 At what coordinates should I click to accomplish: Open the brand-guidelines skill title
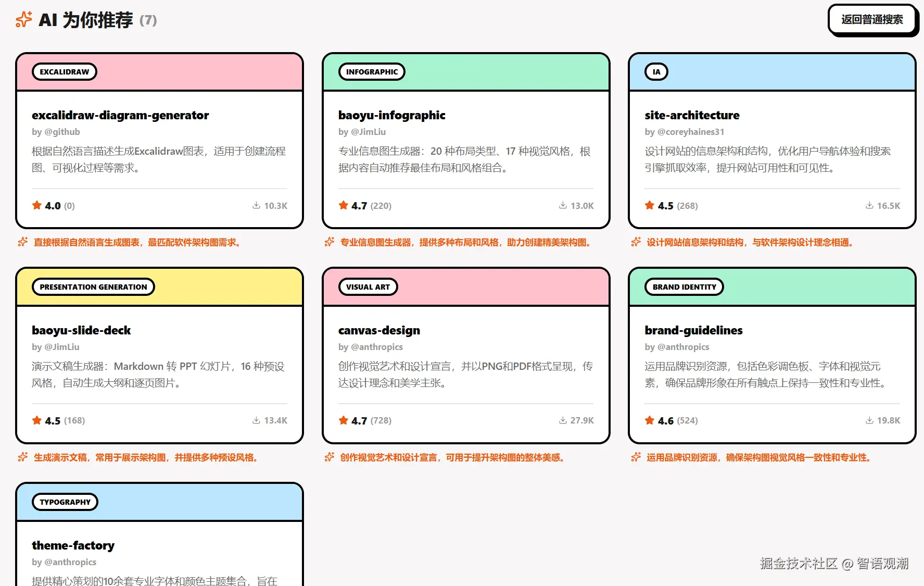(x=693, y=330)
